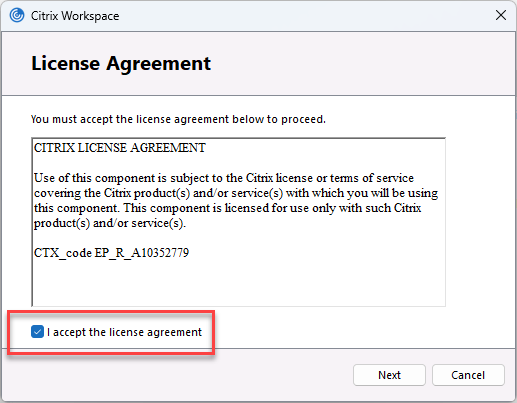
Task: Click the Citrix Workspace logo icon
Action: click(x=17, y=15)
